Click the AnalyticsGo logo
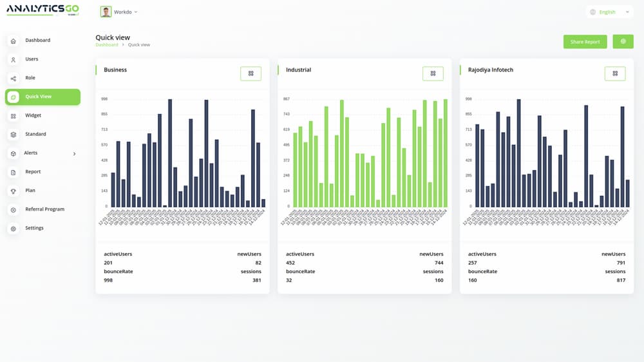Viewport: 644px width, 362px height. click(43, 10)
